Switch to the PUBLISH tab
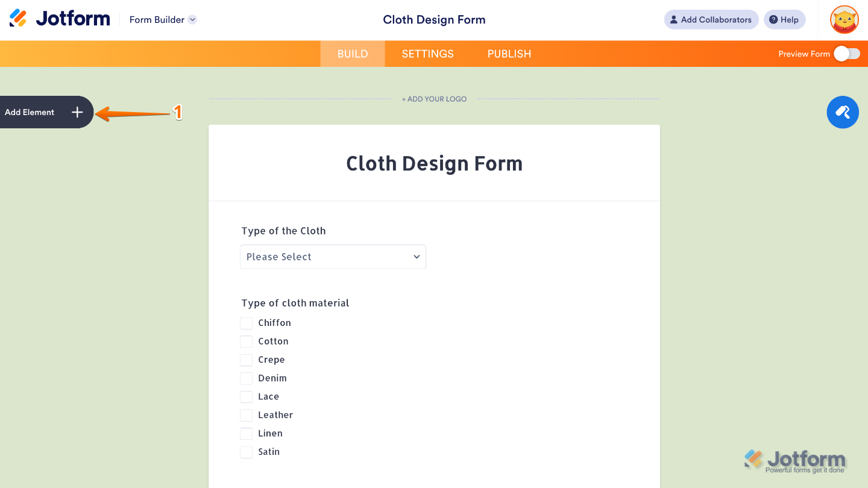Screen dimensions: 868x488 point(509,54)
